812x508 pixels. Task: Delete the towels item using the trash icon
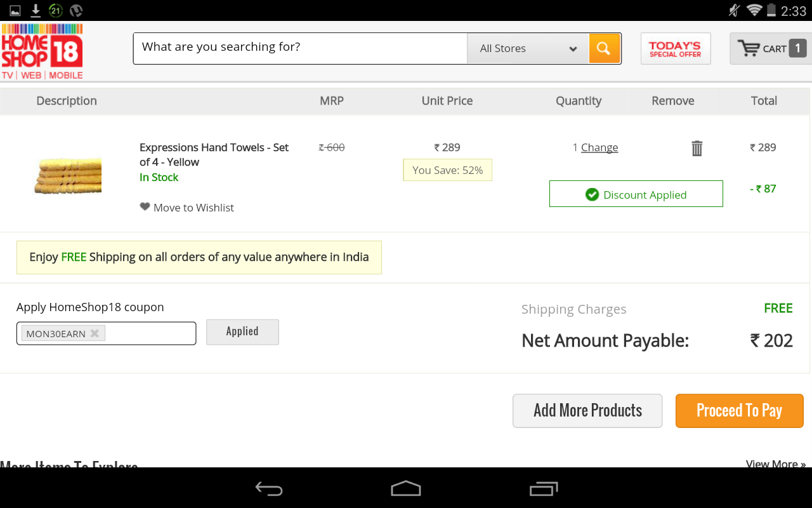click(697, 148)
